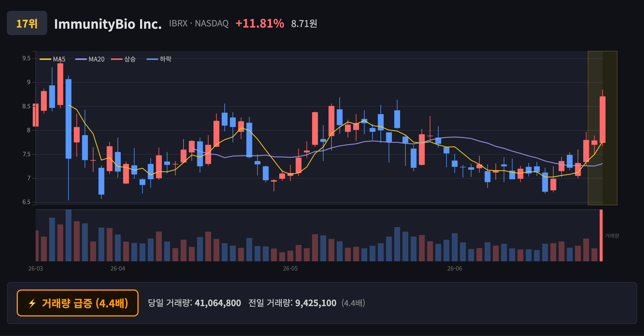Toggle the 하락 legend entry
The height and width of the screenshot is (336, 644).
pyautogui.click(x=159, y=59)
